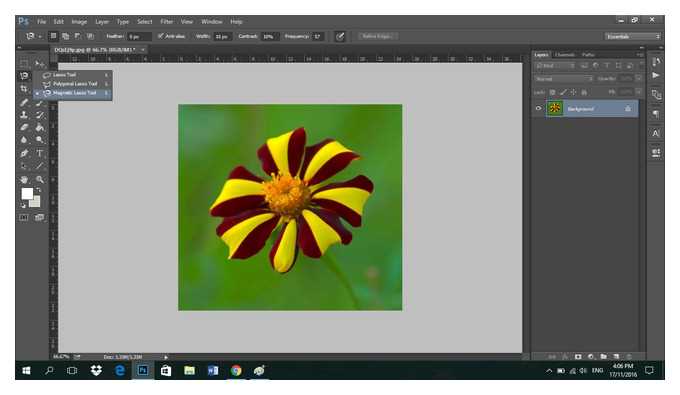The width and height of the screenshot is (680, 395).
Task: Open the Normal blend mode dropdown
Action: 564,79
